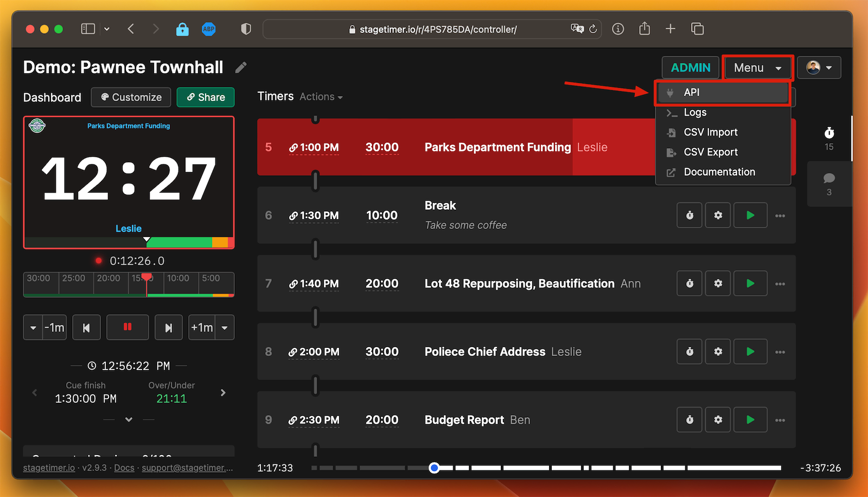Skip to the next timer
The width and height of the screenshot is (868, 497).
[168, 328]
